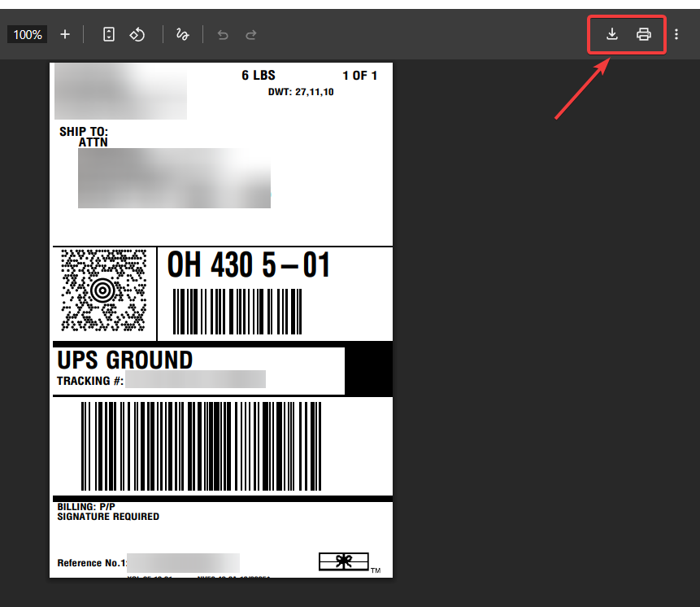Toggle fit to page view
The height and width of the screenshot is (607, 700).
[108, 34]
